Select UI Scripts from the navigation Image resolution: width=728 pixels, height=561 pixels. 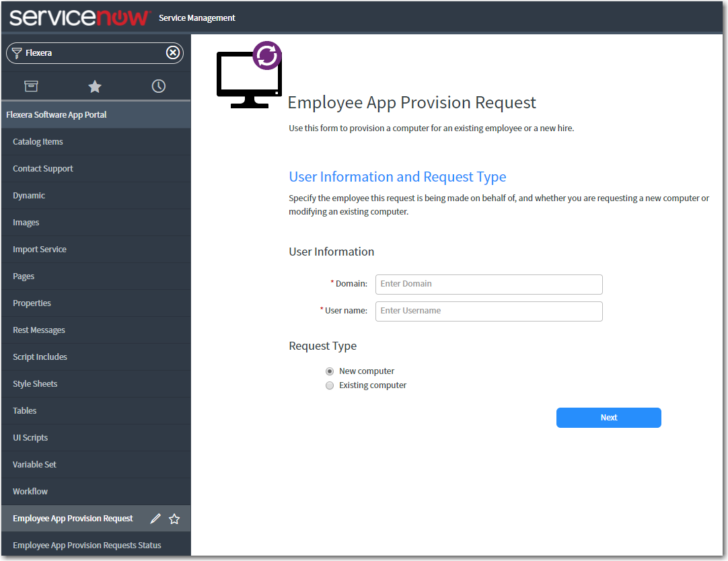30,437
